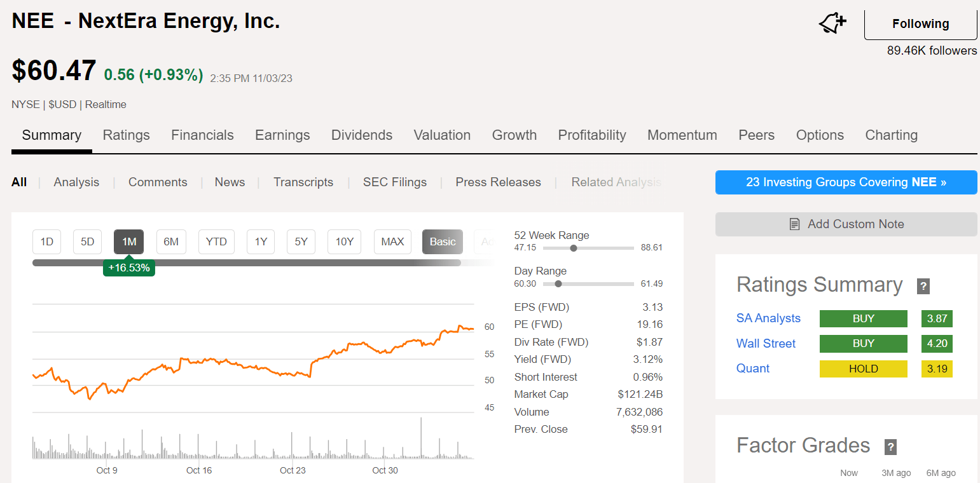Screen dimensions: 980x483
Task: Switch to the Valuation tab
Action: [442, 135]
